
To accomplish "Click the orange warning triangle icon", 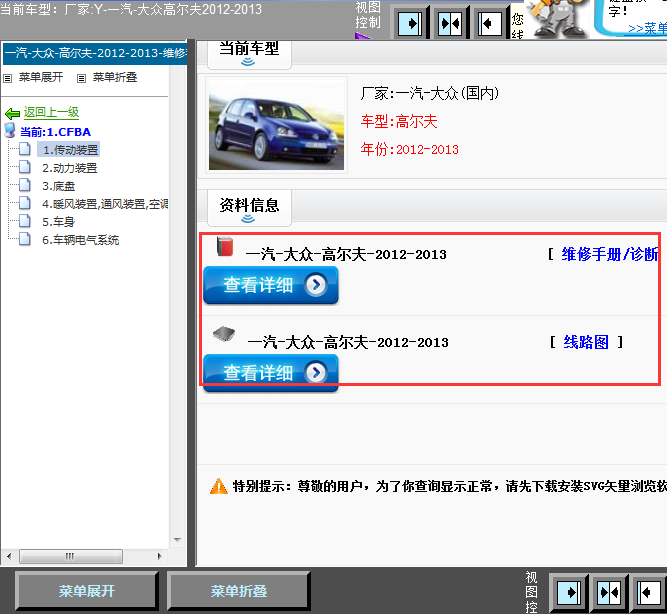I will [219, 486].
